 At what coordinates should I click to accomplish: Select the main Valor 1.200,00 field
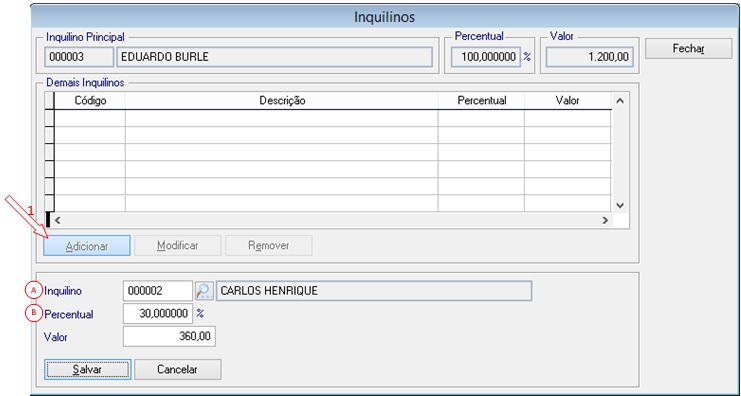(590, 57)
